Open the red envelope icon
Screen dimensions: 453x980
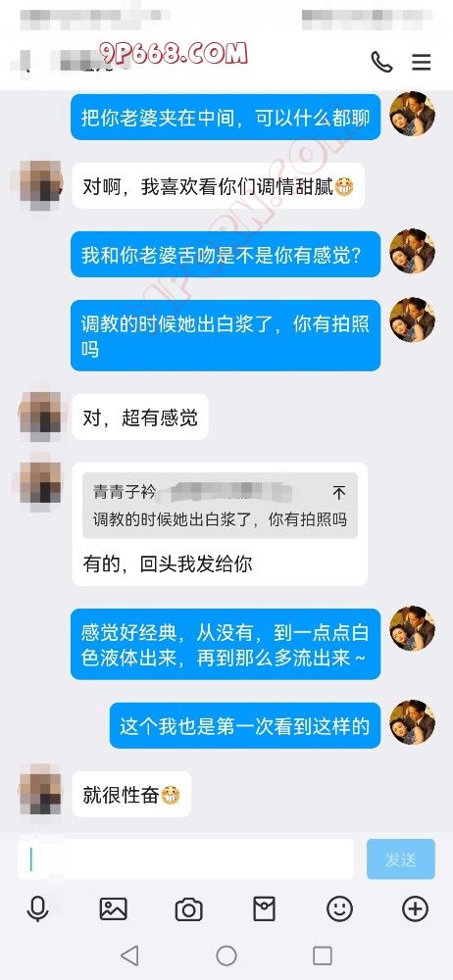coord(264,909)
